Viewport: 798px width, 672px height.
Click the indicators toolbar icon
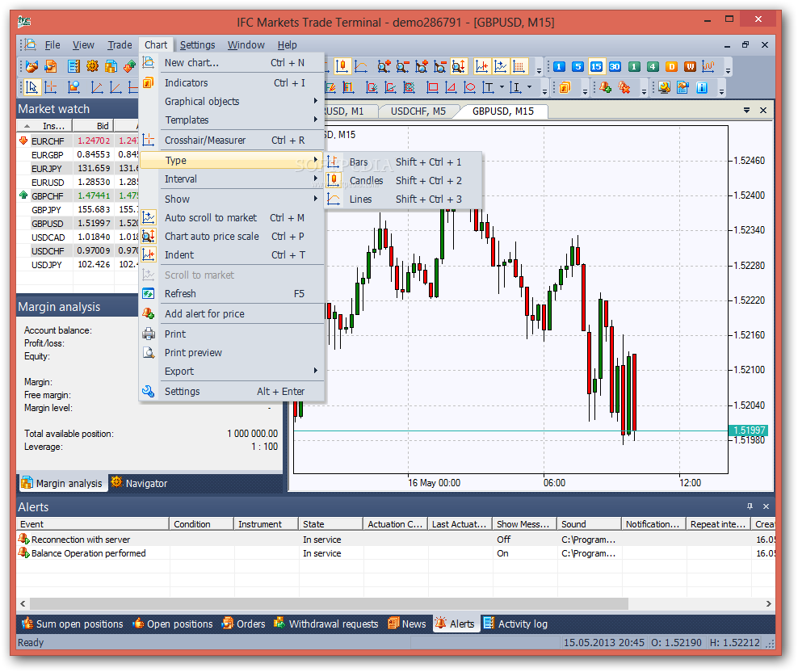click(565, 87)
